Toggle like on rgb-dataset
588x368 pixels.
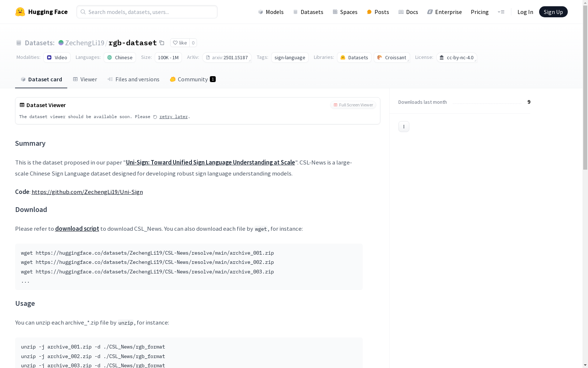180,43
